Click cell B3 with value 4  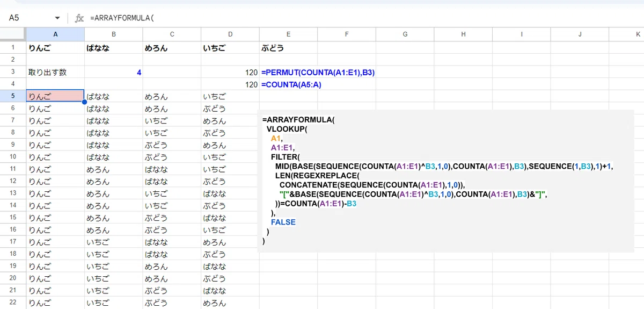(x=114, y=72)
